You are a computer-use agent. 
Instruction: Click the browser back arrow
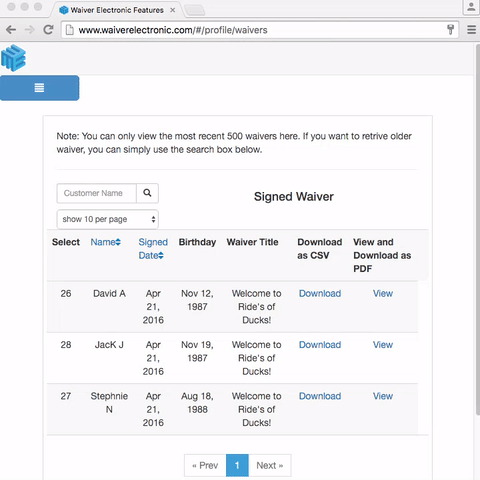[x=11, y=30]
